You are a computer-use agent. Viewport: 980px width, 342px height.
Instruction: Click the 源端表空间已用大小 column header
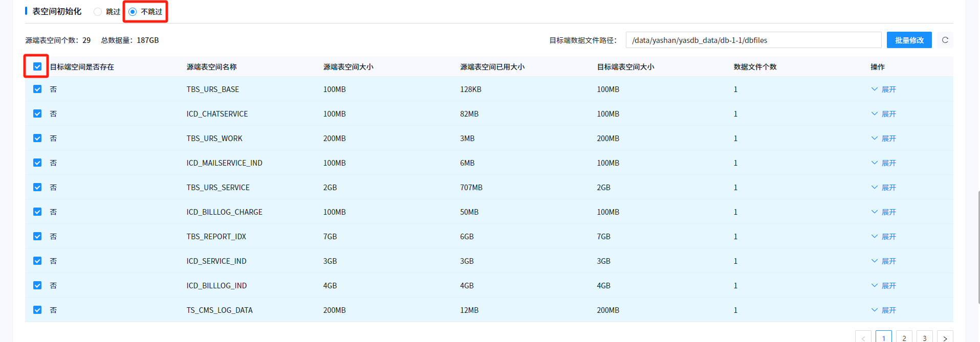pos(492,67)
